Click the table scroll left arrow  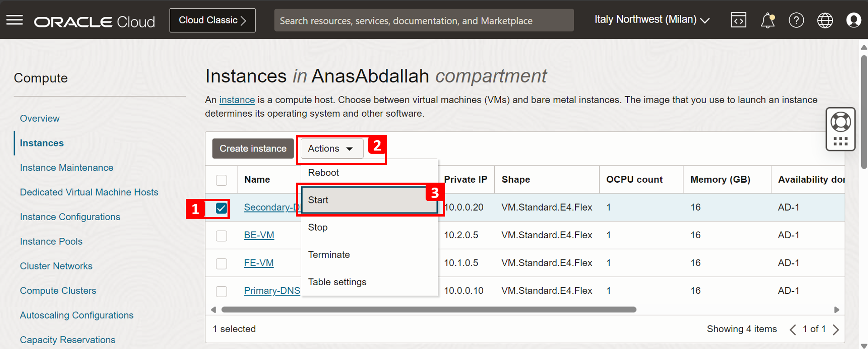213,310
